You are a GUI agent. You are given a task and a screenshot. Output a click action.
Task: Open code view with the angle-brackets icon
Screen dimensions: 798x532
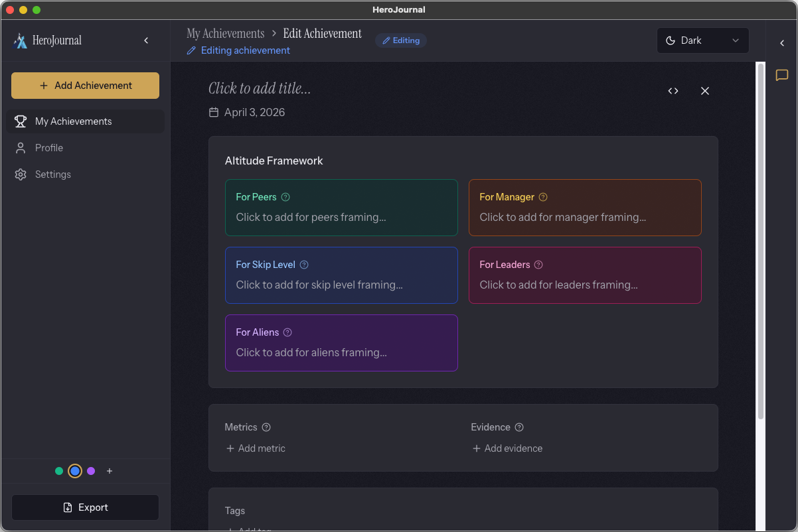673,91
